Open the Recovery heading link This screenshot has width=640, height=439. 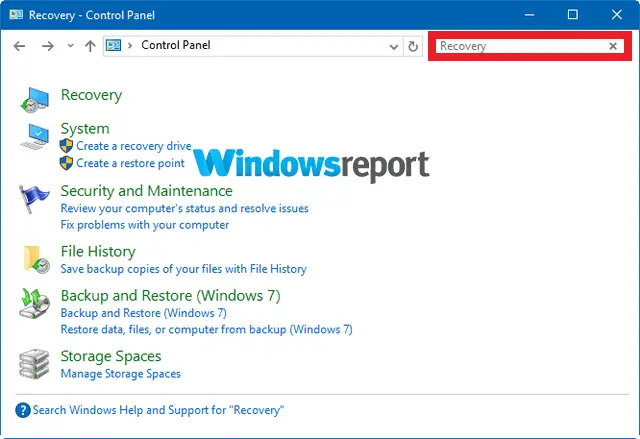tap(91, 95)
